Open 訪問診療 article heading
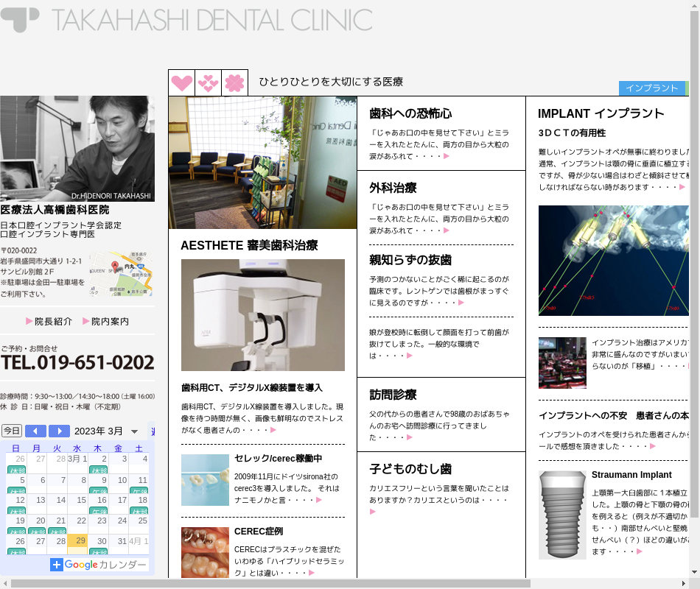This screenshot has height=589, width=700. (393, 395)
